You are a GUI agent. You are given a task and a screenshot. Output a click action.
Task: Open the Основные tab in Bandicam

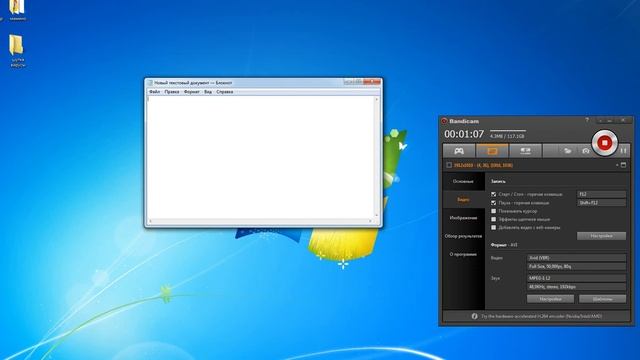[x=463, y=181]
